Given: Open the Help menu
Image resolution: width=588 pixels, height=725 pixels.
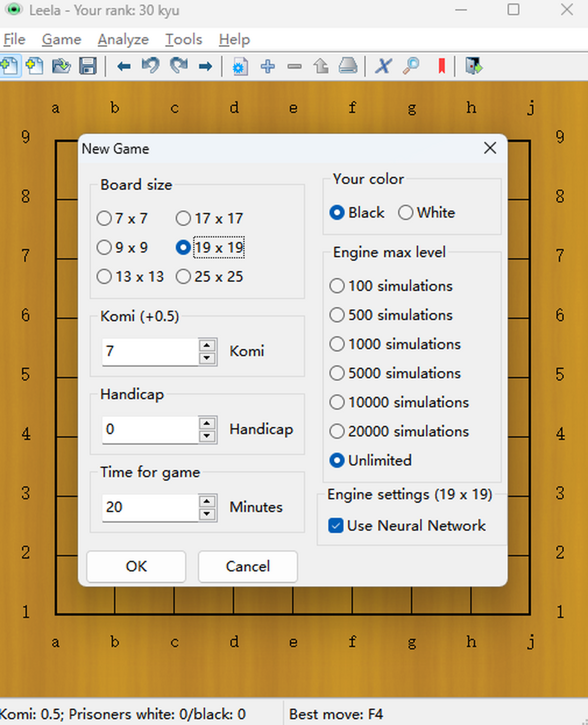Looking at the screenshot, I should click(234, 39).
